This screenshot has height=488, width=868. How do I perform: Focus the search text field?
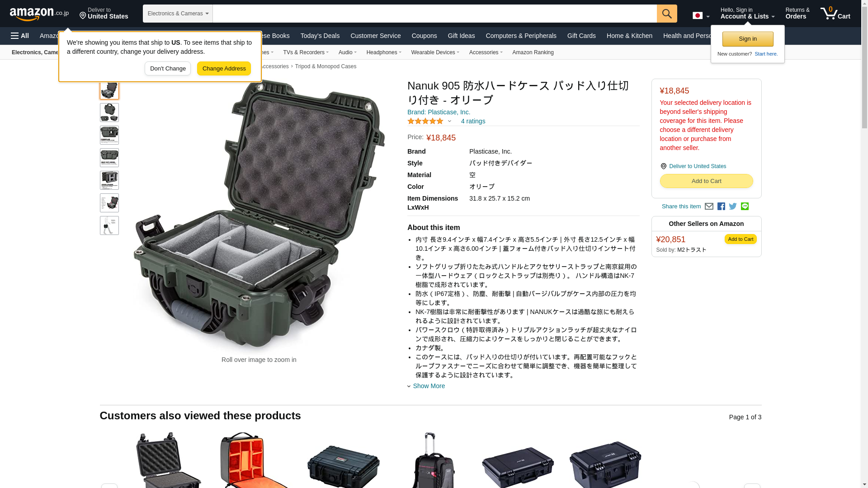coord(434,14)
